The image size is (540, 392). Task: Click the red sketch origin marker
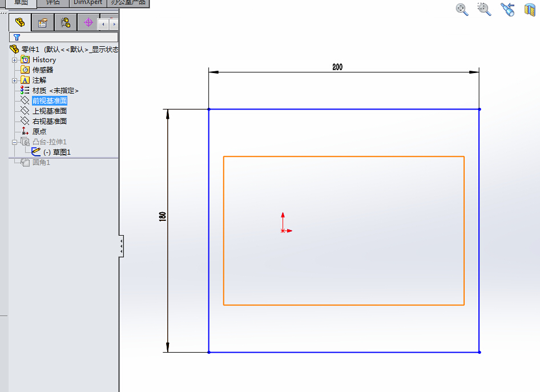tap(283, 231)
